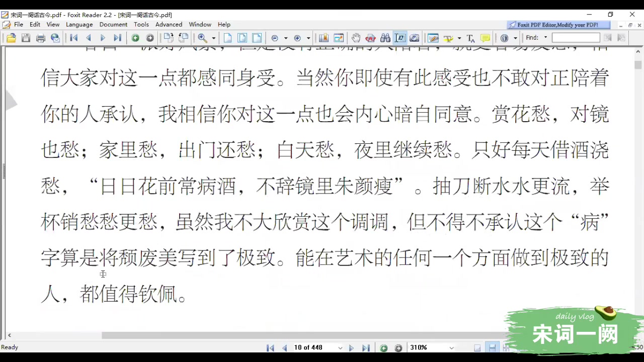The image size is (644, 362).
Task: Click the red glasses reading icon
Action: coord(371,38)
